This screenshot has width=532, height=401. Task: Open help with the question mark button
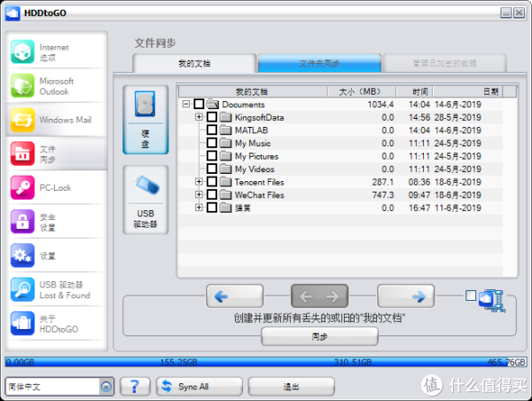click(x=135, y=387)
